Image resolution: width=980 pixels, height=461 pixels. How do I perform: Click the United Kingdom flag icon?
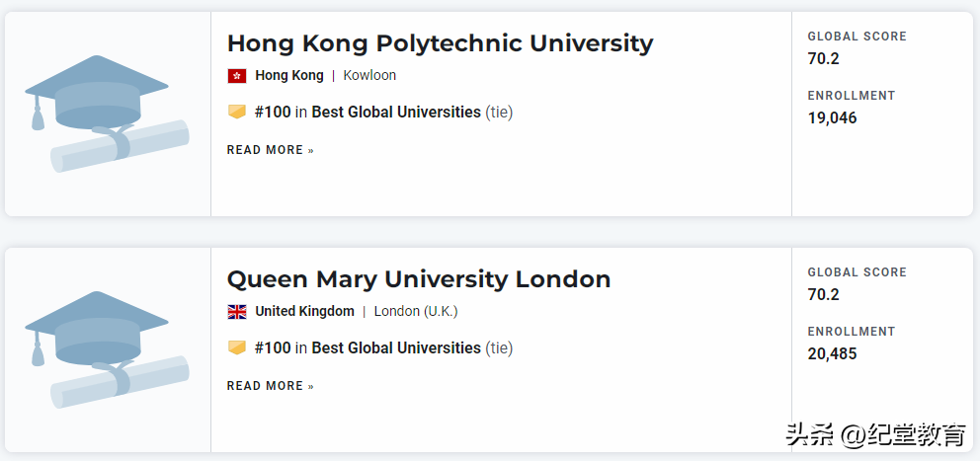237,312
